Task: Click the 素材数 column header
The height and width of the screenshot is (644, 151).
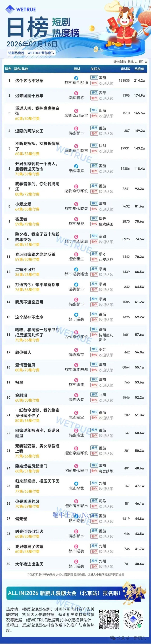Action: (125, 69)
